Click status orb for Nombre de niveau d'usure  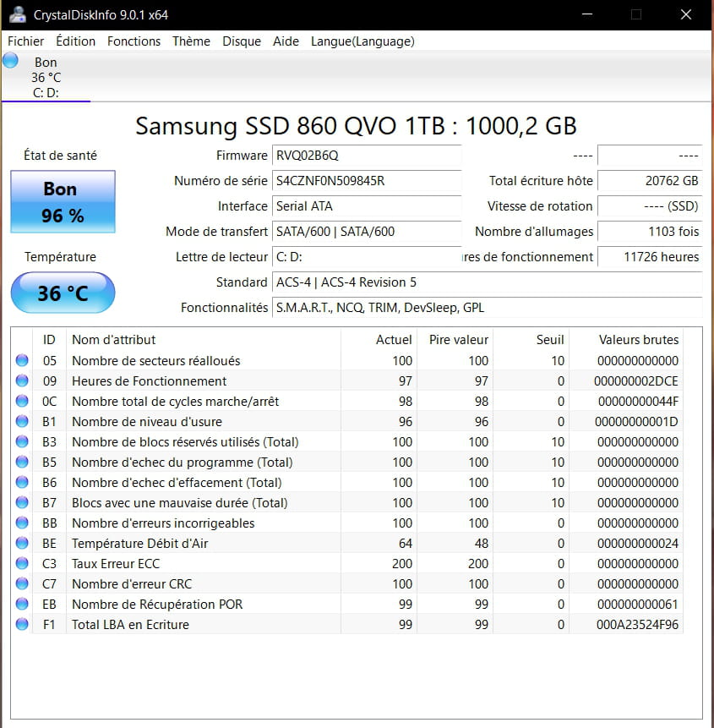tap(22, 421)
